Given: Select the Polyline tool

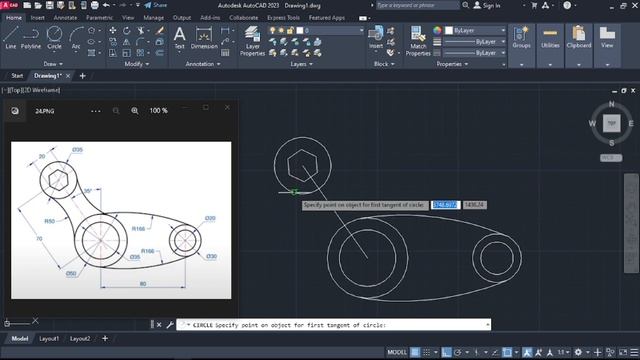Looking at the screenshot, I should 31,38.
